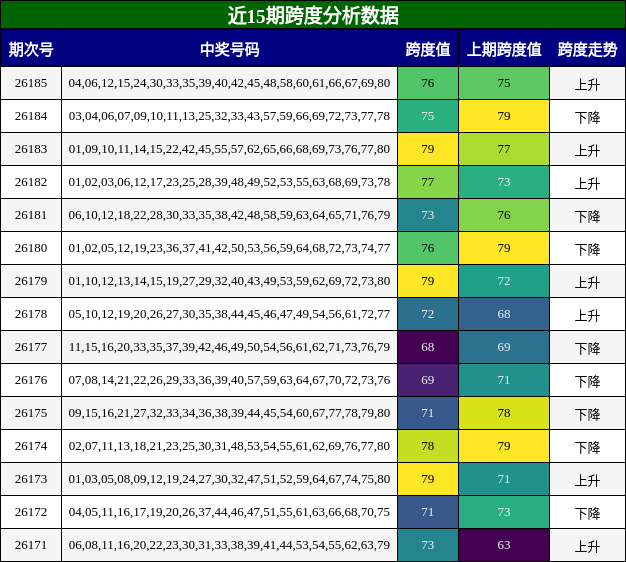
Task: Click 上升 trend in row 26185
Action: [x=587, y=85]
